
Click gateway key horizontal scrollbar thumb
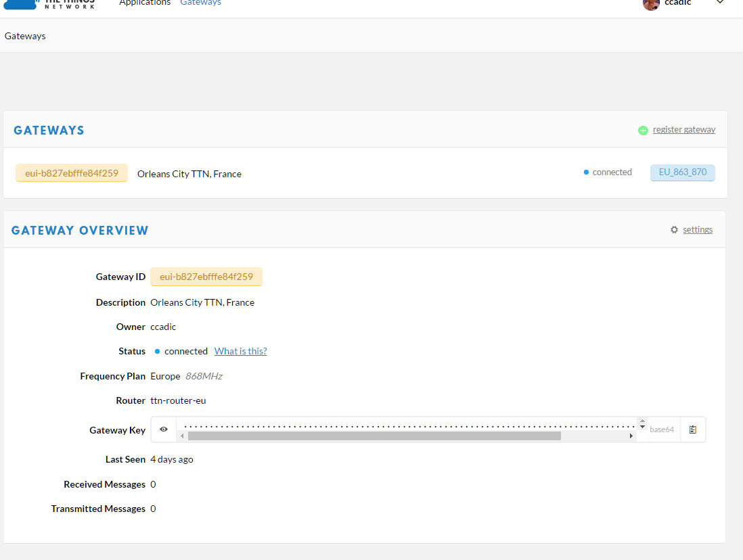pyautogui.click(x=374, y=436)
